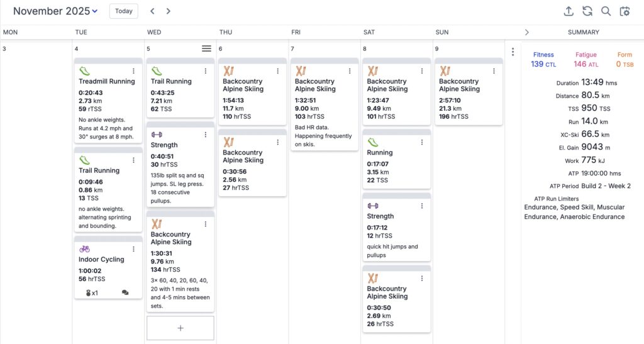The width and height of the screenshot is (644, 344).
Task: Jump to Today on calendar
Action: [x=124, y=11]
